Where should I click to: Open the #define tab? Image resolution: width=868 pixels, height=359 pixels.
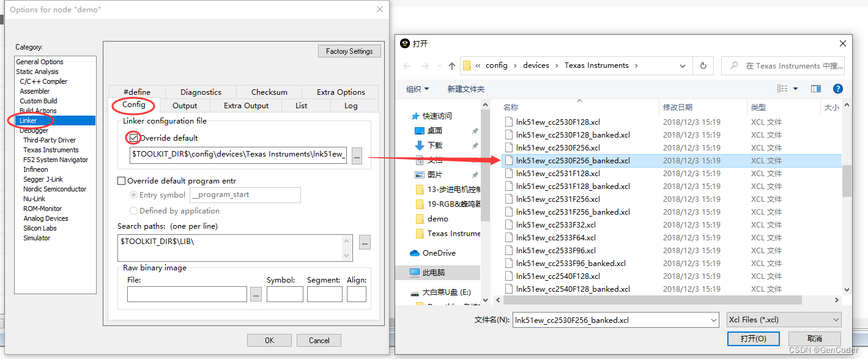pos(137,92)
